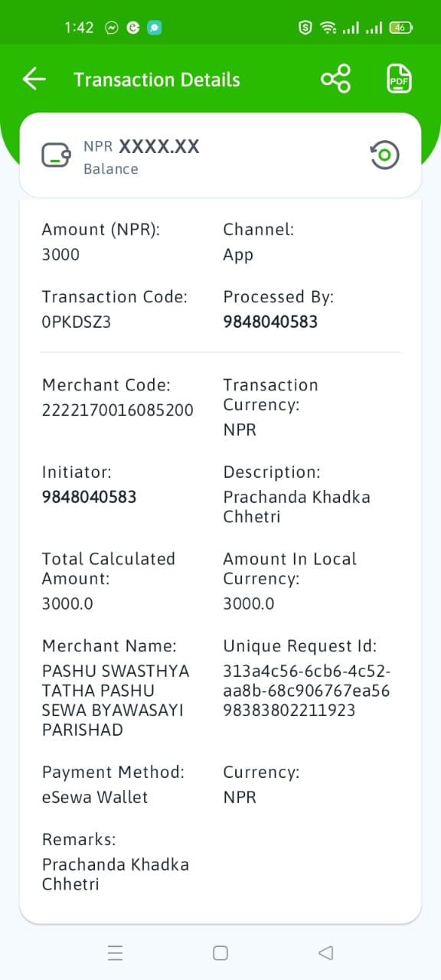Reveal balance with the refresh eye icon
Screen dimensions: 441x980
(384, 155)
